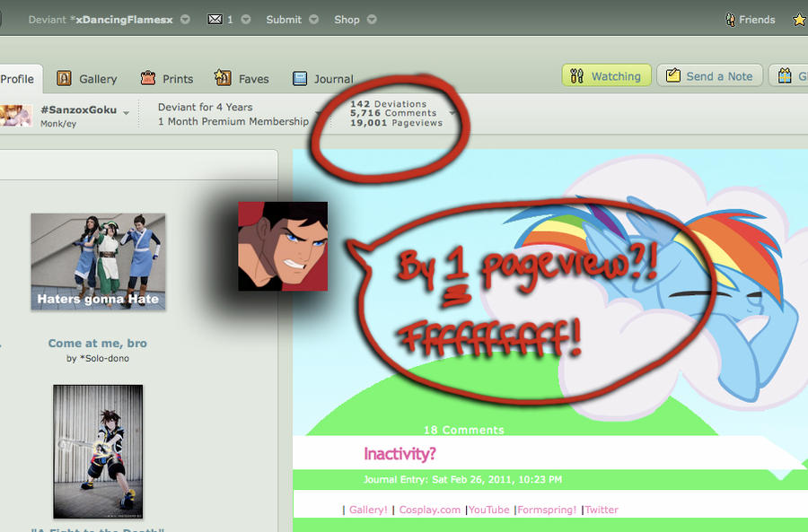Click the Gallery! link in journal
The height and width of the screenshot is (532, 808).
click(368, 510)
